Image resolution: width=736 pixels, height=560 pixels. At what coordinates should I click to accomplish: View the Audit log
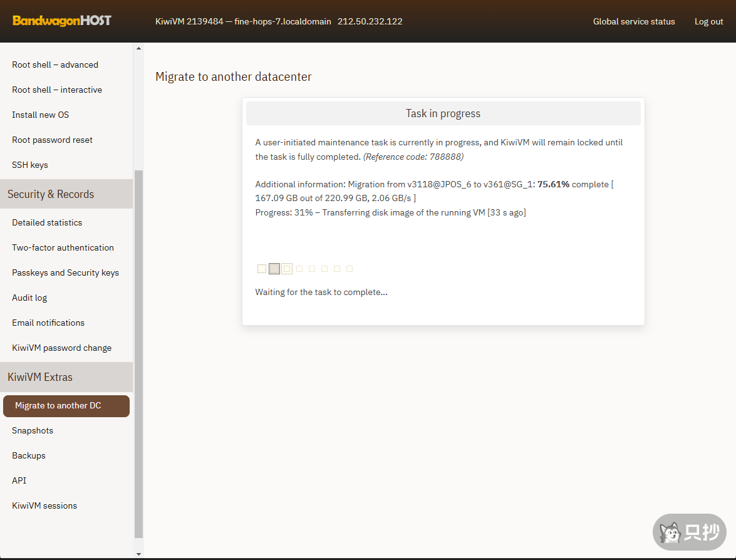coord(29,298)
